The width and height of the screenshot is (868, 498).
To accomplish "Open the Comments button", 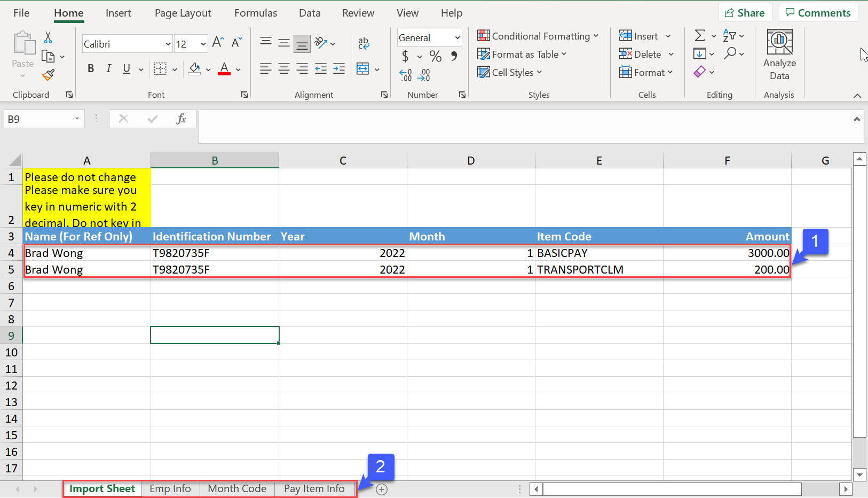I will (818, 13).
